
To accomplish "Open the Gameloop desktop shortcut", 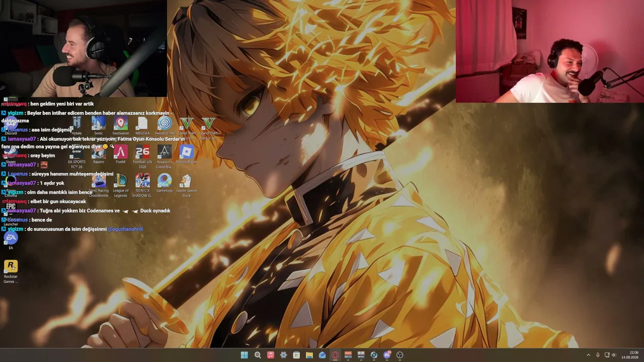I will [165, 183].
